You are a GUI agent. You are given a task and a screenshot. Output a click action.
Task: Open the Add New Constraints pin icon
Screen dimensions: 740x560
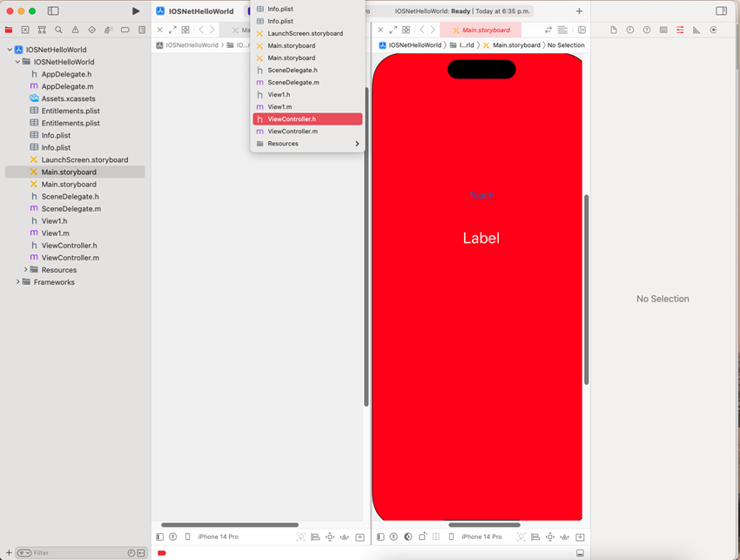(x=550, y=536)
